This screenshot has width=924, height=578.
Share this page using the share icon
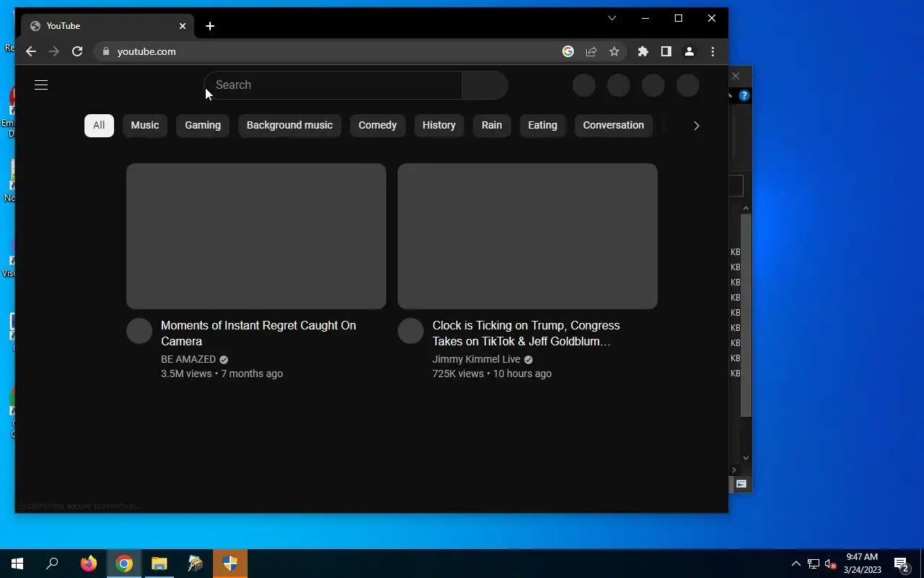point(591,51)
